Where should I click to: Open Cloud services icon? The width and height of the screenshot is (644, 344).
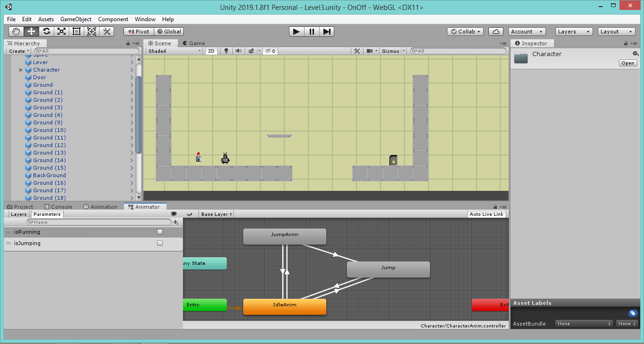496,32
